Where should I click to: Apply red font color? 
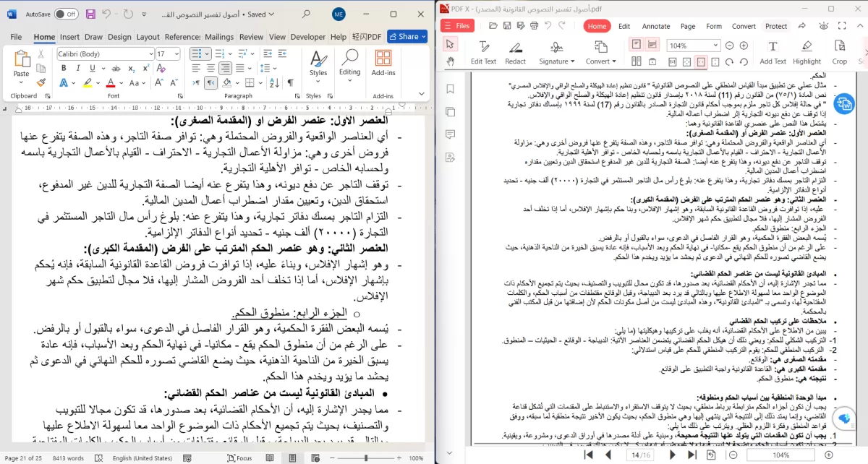point(109,82)
